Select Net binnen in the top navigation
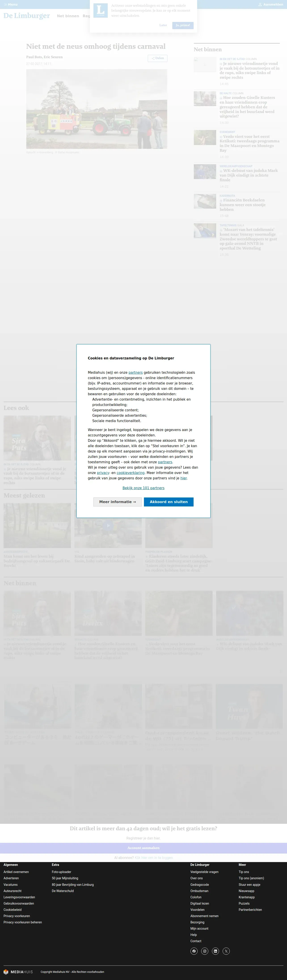This screenshot has width=287, height=980. click(68, 16)
